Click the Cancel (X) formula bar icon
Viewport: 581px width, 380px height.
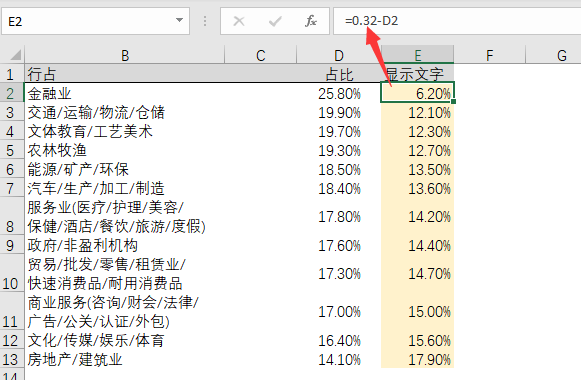point(239,21)
